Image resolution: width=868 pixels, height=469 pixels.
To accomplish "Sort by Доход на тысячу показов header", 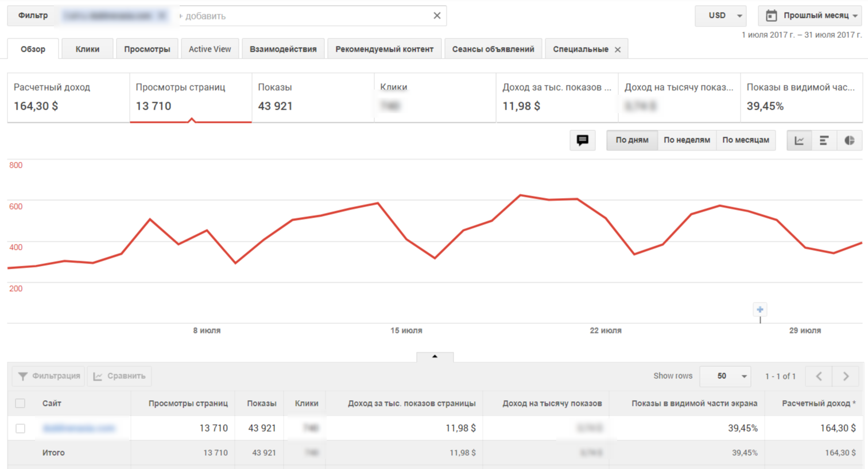I will (552, 404).
